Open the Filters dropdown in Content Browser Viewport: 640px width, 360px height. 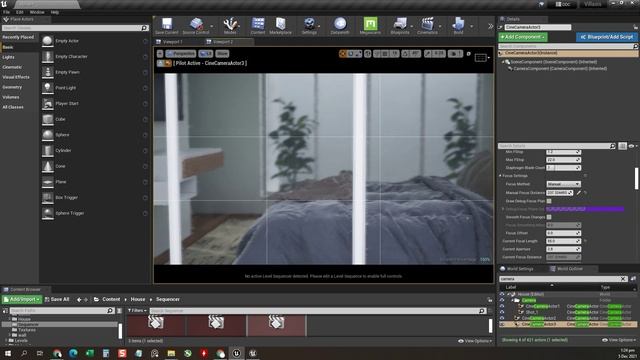137,311
